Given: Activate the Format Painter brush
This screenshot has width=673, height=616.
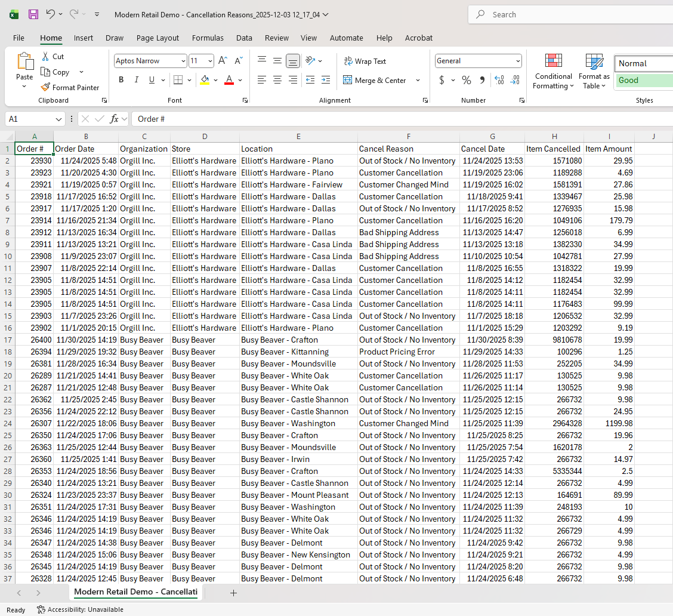Looking at the screenshot, I should [45, 87].
